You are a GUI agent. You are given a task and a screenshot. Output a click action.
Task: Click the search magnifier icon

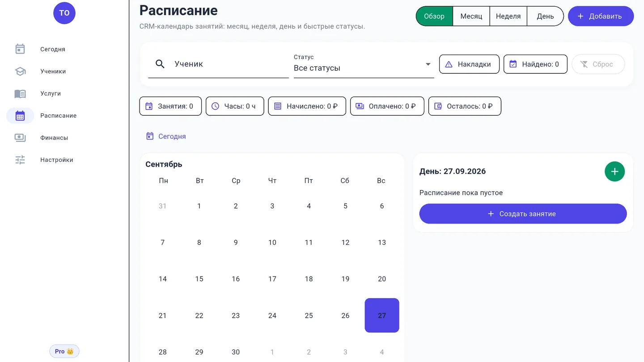pyautogui.click(x=160, y=64)
